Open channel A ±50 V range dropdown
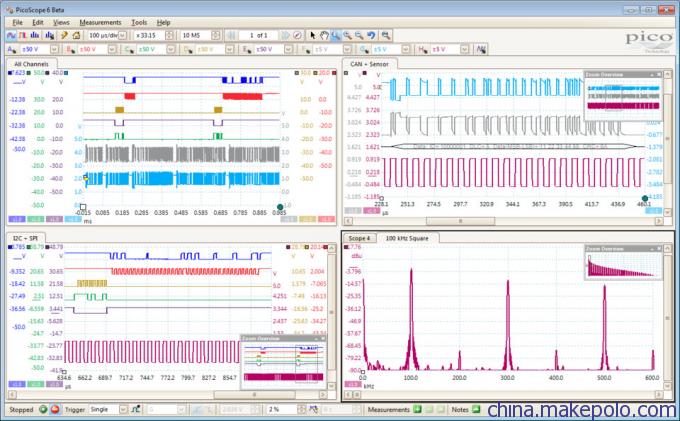The width and height of the screenshot is (680, 421). [x=54, y=49]
